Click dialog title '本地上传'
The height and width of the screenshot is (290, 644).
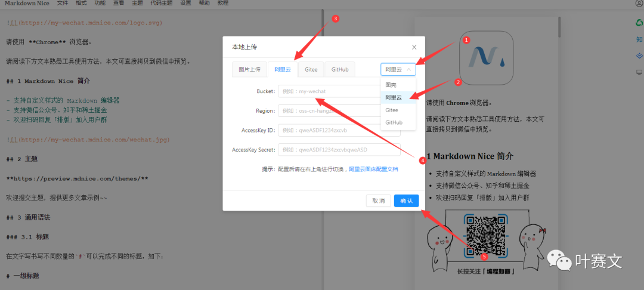(244, 47)
